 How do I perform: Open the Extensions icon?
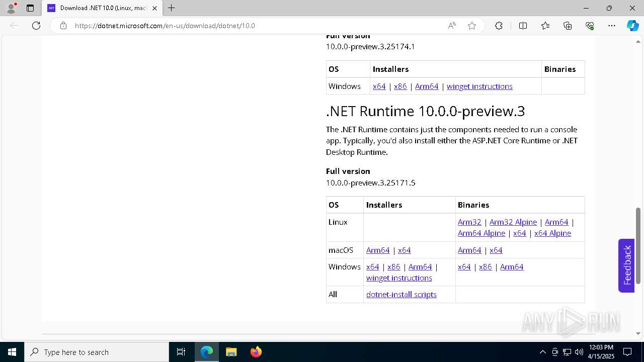click(x=499, y=26)
